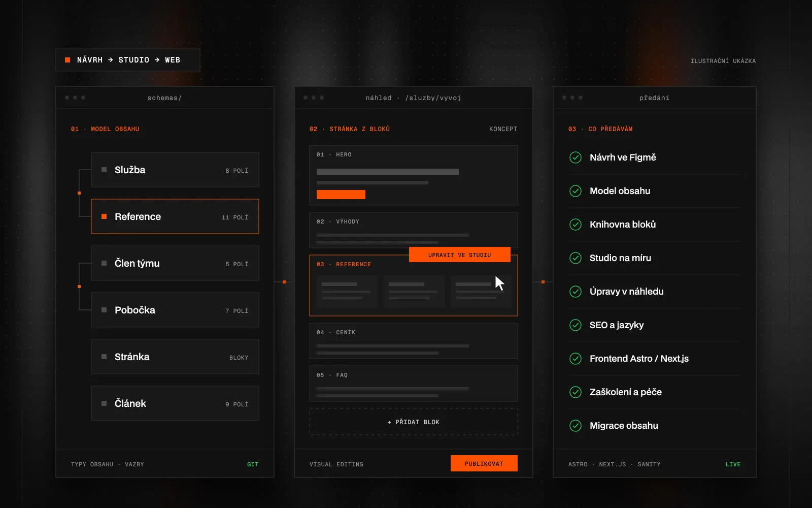The height and width of the screenshot is (508, 812).
Task: Click the check icon beside Studio na míru
Action: (x=576, y=258)
